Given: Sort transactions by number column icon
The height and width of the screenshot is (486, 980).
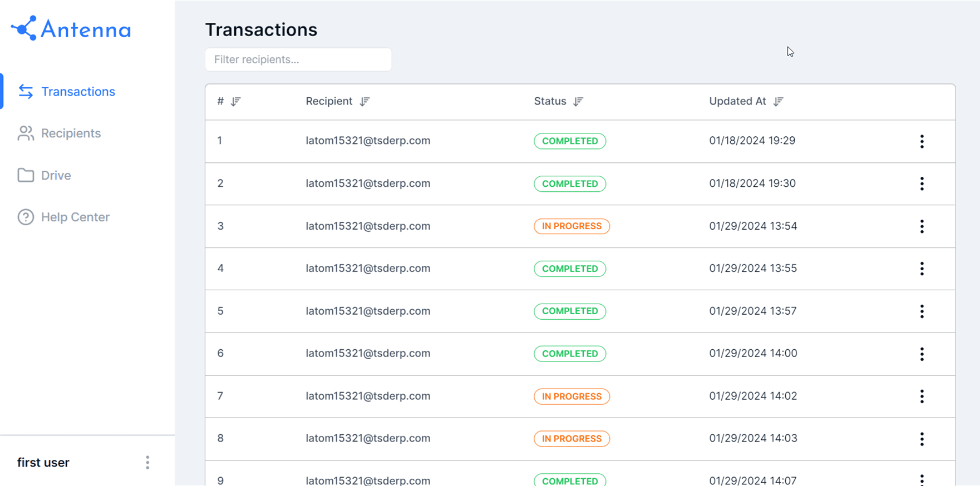Looking at the screenshot, I should point(236,101).
